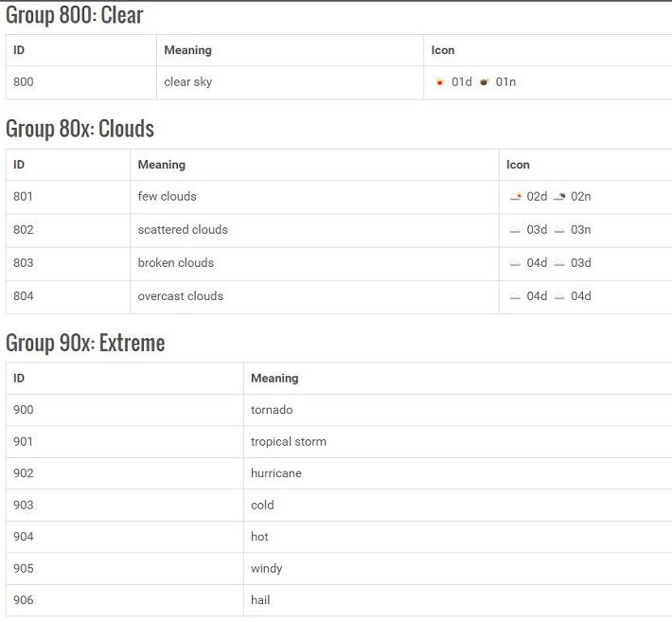
Task: Click the 03d cloud icon in broken clouds row
Action: point(559,263)
